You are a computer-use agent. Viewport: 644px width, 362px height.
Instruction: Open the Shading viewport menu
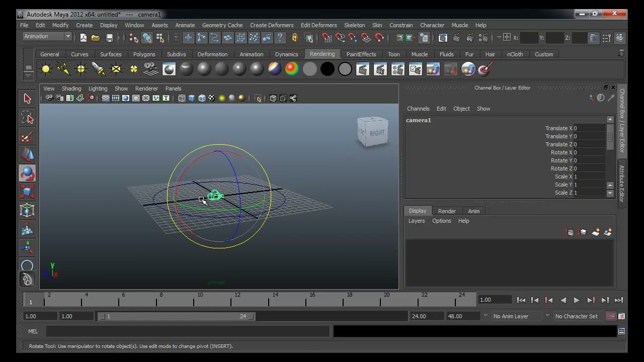point(71,88)
